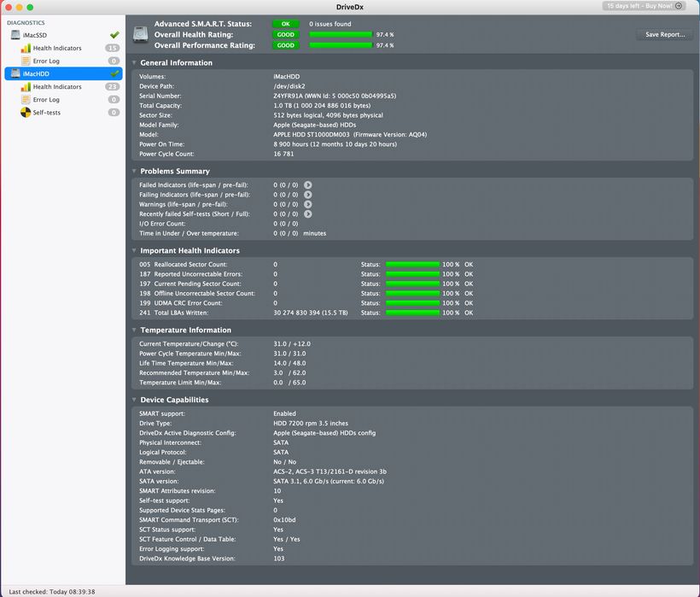Click the large drive icon in header
This screenshot has width=700, height=597.
tap(141, 34)
